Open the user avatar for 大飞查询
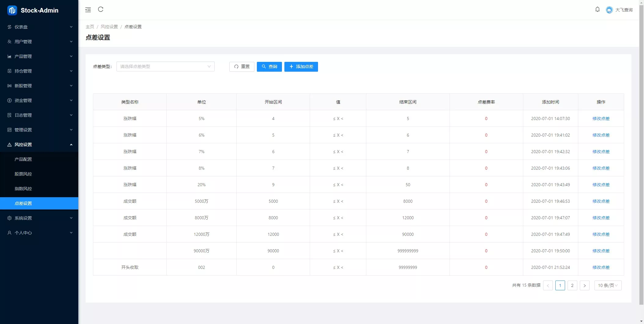Image resolution: width=644 pixels, height=324 pixels. (609, 10)
